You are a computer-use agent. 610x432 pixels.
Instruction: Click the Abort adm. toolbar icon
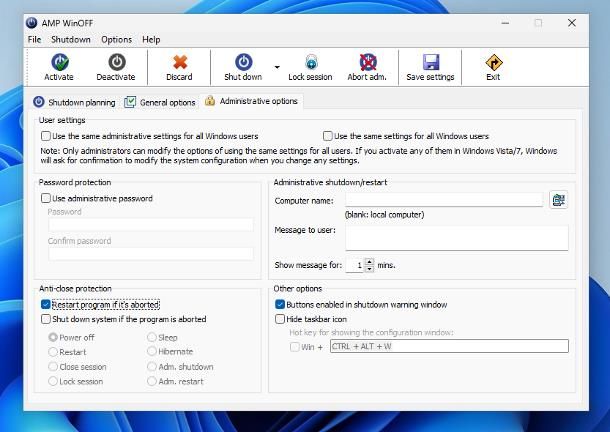[367, 63]
